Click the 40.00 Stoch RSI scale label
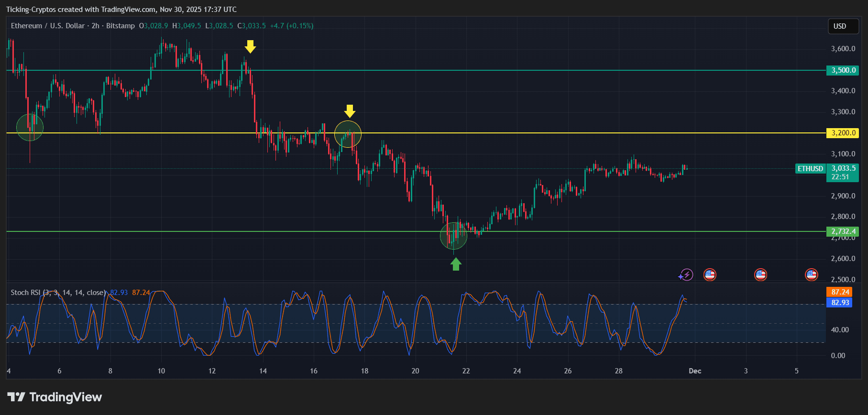 coord(840,330)
